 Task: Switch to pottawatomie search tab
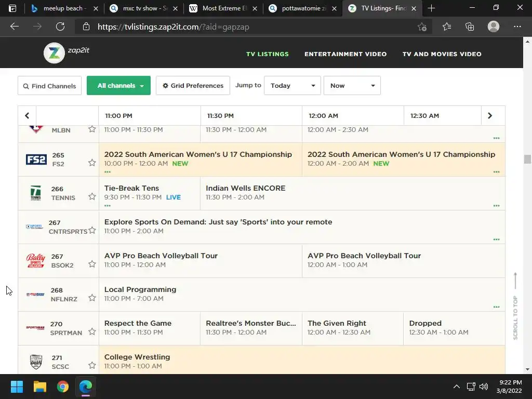tap(303, 8)
